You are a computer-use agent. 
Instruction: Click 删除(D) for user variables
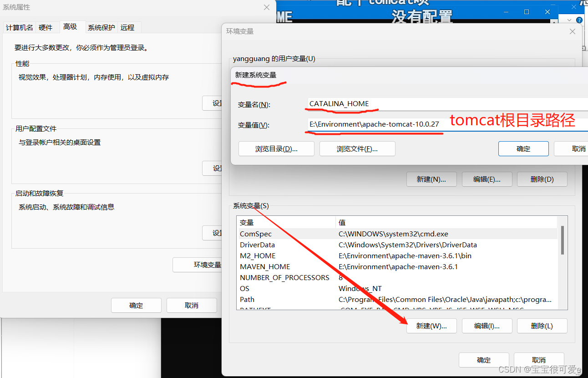tap(542, 179)
